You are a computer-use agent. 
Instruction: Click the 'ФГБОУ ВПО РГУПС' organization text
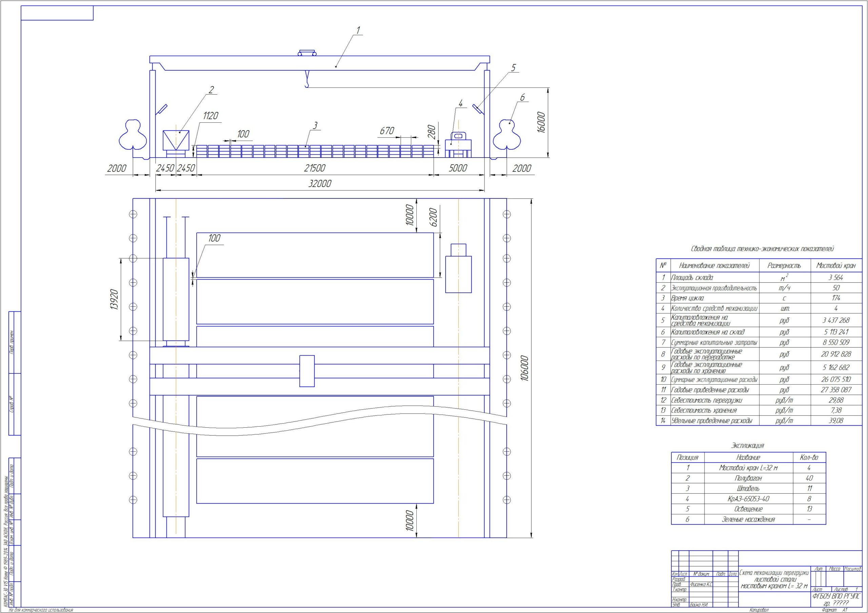point(836,596)
